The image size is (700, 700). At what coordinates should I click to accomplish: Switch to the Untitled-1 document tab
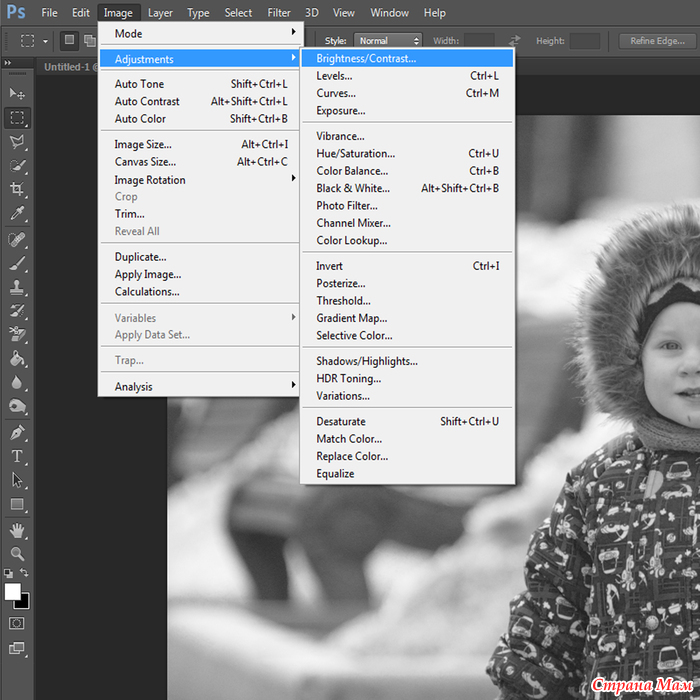coord(69,67)
